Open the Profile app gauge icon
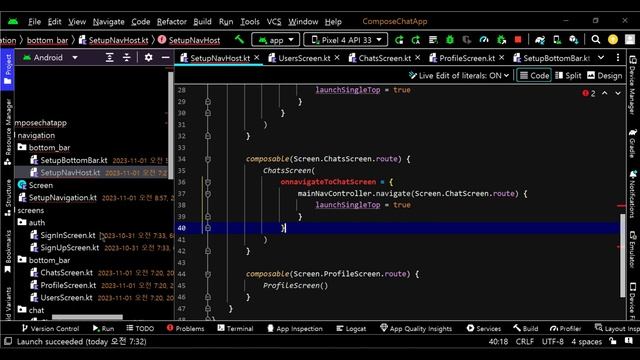The height and width of the screenshot is (360, 640). click(x=484, y=40)
